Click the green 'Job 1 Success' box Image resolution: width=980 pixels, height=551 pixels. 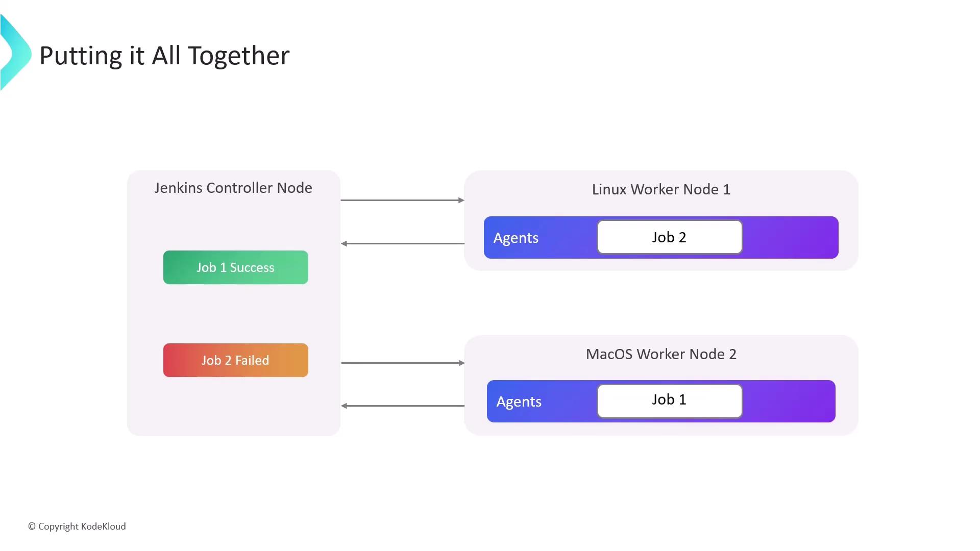pyautogui.click(x=235, y=267)
